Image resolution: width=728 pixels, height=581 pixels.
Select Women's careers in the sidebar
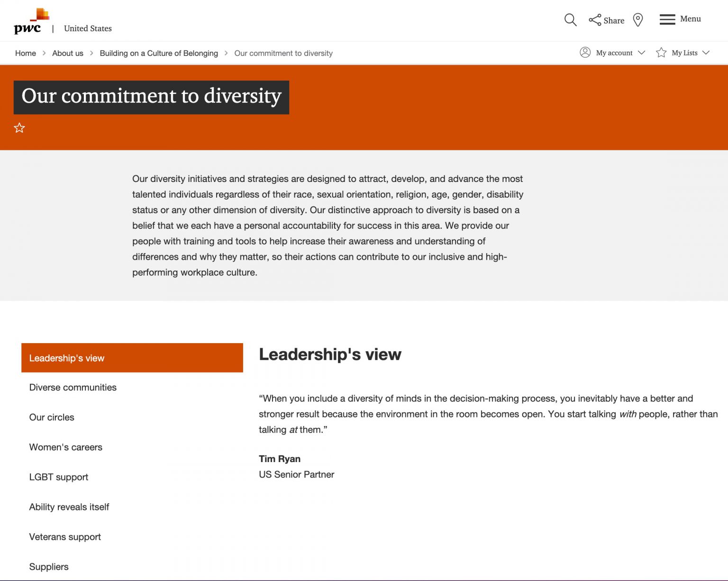point(66,447)
